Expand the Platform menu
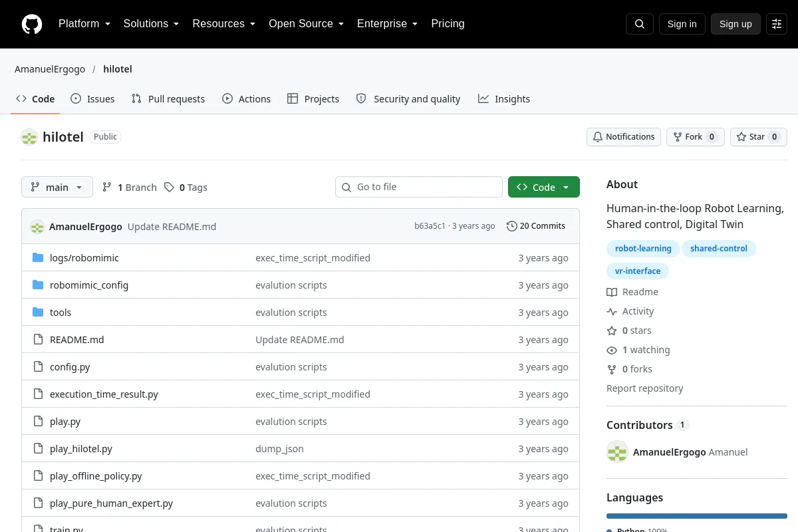 (84, 24)
